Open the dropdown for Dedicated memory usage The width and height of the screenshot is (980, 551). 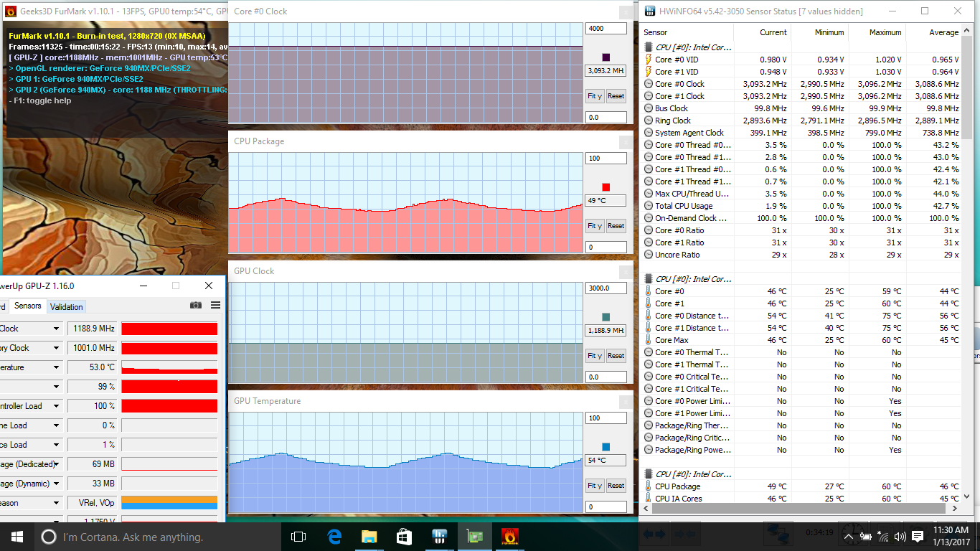coord(56,464)
